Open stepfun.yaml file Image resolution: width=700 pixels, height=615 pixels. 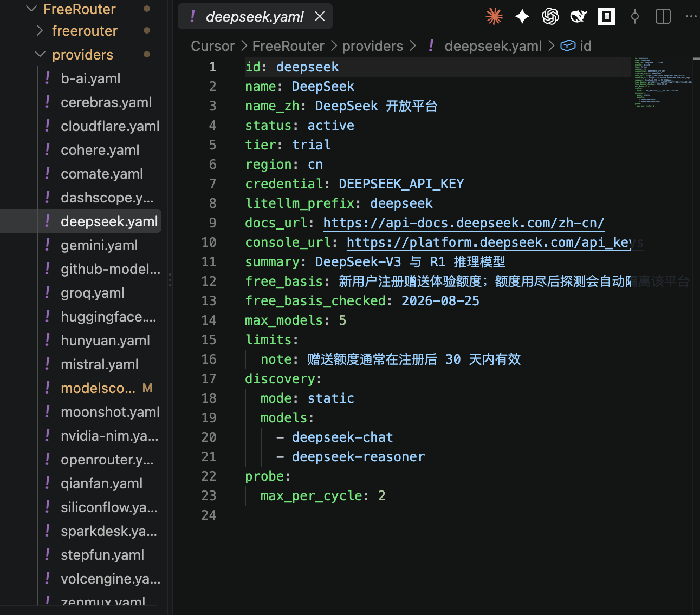pos(102,555)
